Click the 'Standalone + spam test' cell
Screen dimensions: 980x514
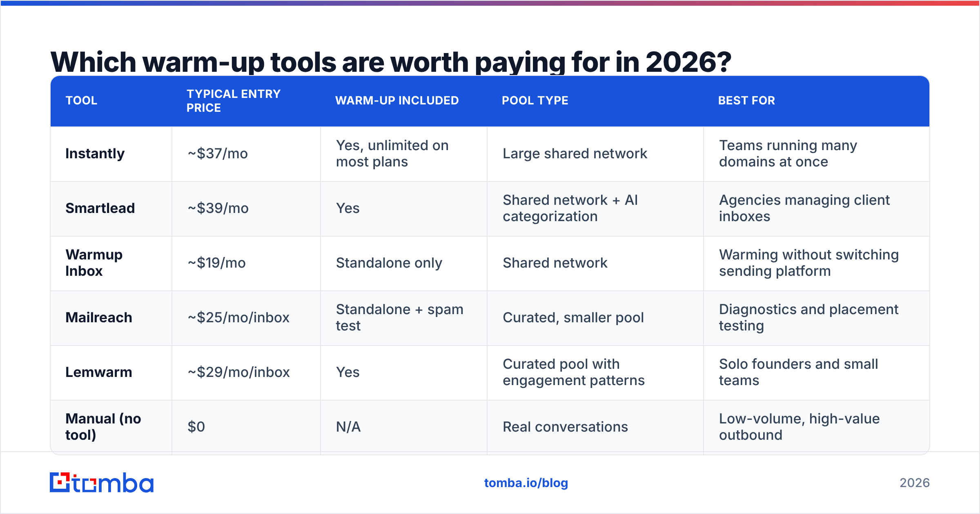click(404, 318)
